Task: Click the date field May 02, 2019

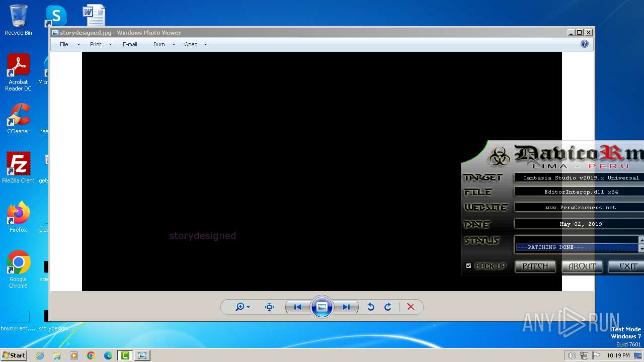Action: pos(580,224)
